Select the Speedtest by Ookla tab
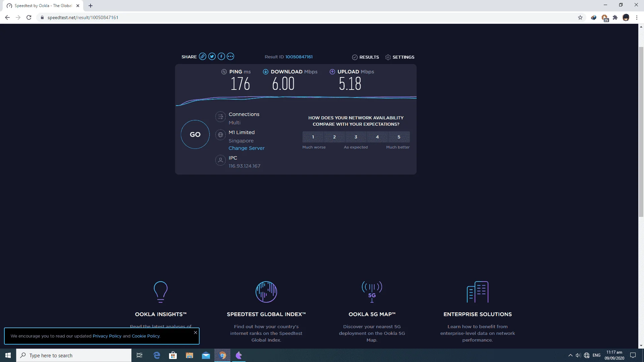 [x=43, y=6]
